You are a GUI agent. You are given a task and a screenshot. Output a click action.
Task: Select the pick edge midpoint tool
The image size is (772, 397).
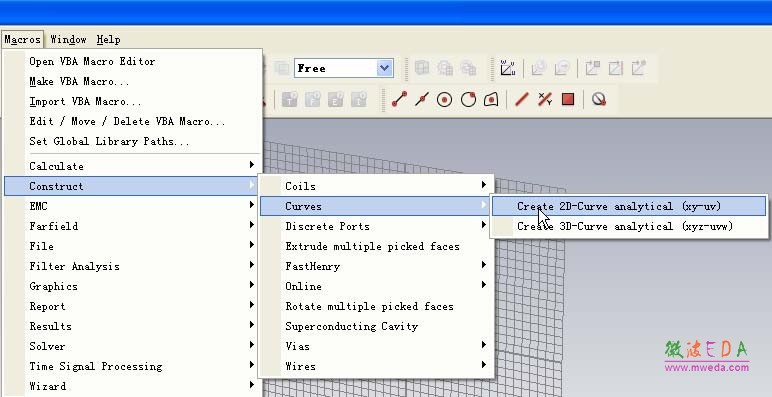pos(421,99)
